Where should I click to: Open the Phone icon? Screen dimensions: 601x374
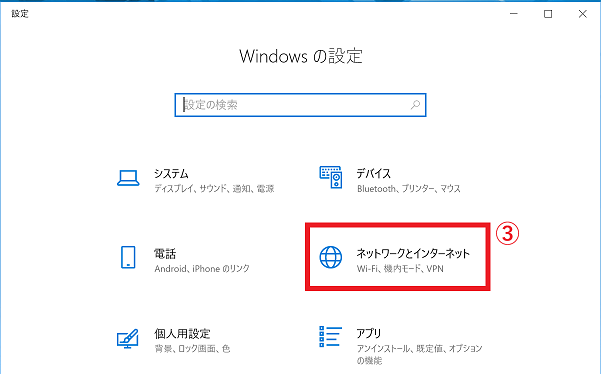click(128, 257)
